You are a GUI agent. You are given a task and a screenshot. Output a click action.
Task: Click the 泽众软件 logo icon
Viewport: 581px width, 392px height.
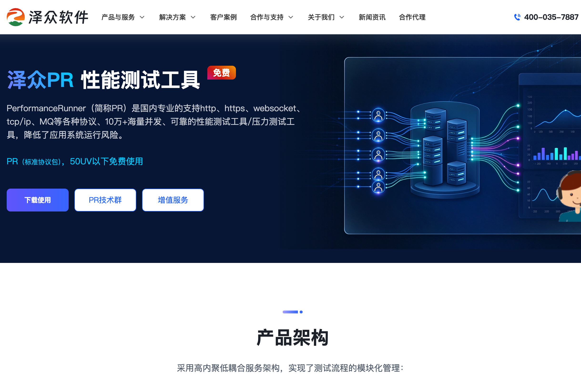point(15,17)
